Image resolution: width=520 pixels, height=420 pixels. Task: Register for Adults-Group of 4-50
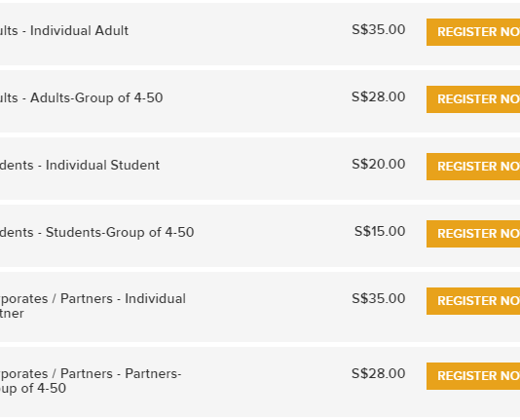point(473,99)
